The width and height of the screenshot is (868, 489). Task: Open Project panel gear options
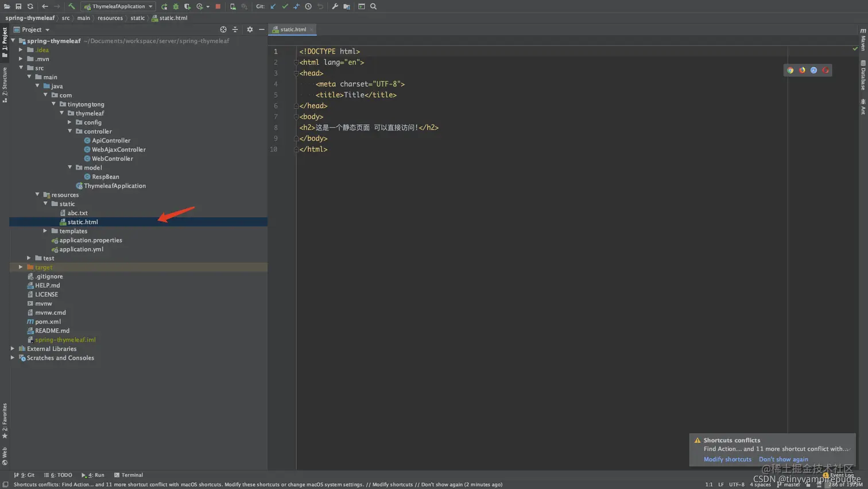(250, 29)
